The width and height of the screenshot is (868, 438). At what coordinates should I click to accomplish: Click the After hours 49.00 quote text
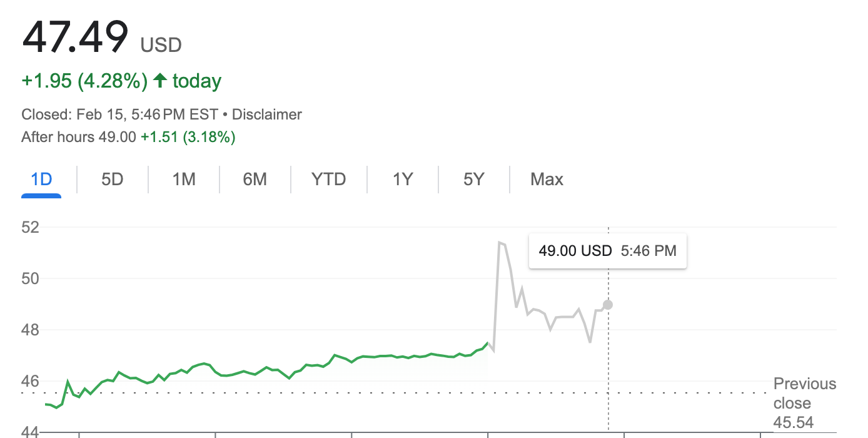click(x=79, y=137)
